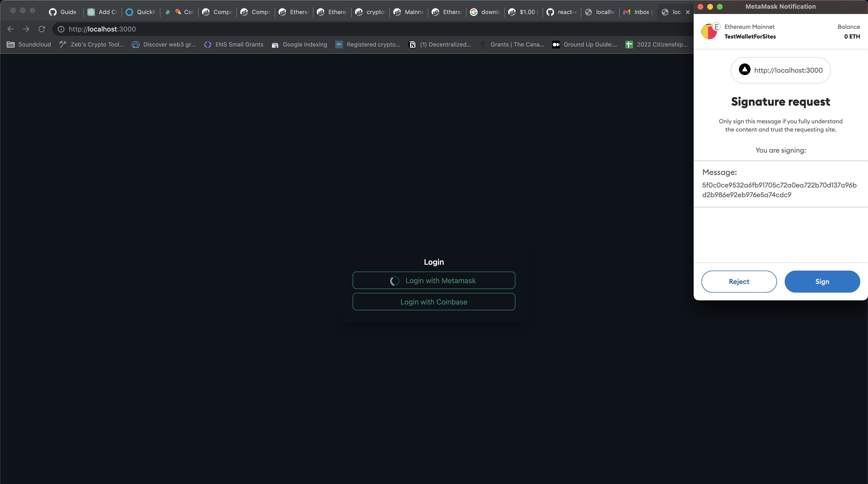
Task: Switch to the Guide GitHub tab
Action: pyautogui.click(x=64, y=12)
